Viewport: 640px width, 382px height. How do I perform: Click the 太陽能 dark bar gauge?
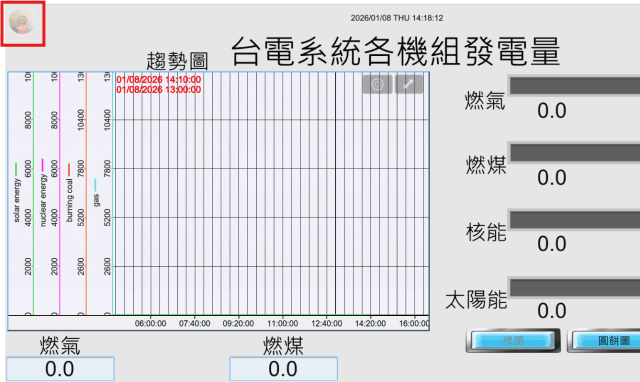pyautogui.click(x=575, y=288)
